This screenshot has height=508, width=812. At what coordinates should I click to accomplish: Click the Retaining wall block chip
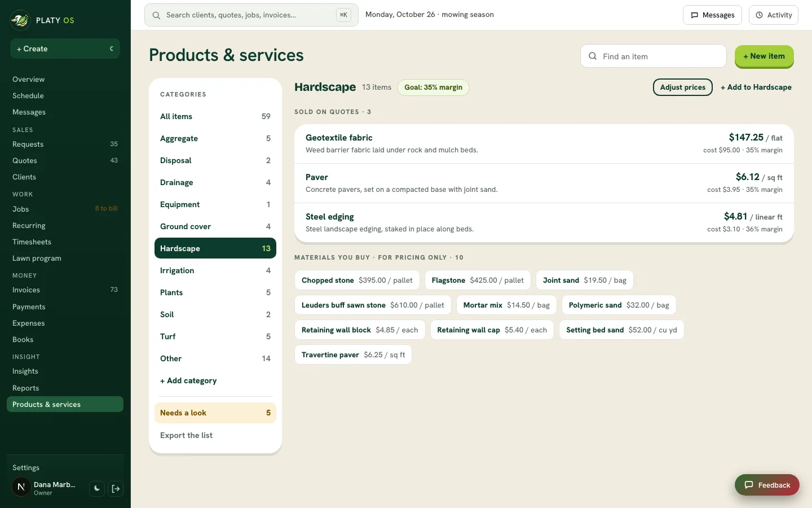tap(360, 330)
